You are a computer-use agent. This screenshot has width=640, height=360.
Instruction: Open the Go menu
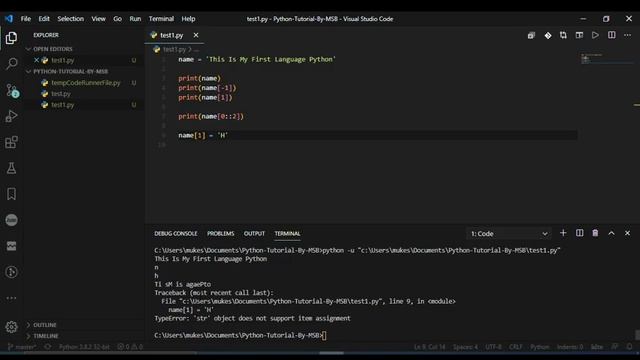tap(118, 19)
